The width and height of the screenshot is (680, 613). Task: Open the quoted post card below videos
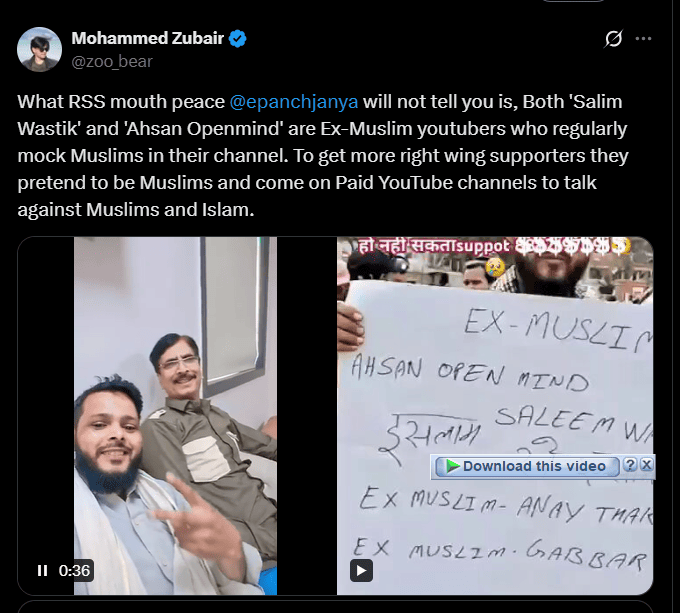pyautogui.click(x=335, y=606)
